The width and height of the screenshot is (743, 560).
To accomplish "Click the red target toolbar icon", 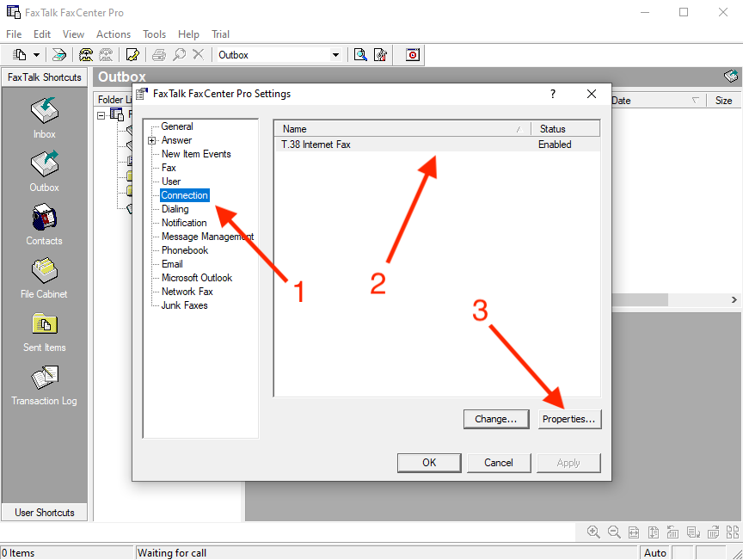I will [413, 55].
